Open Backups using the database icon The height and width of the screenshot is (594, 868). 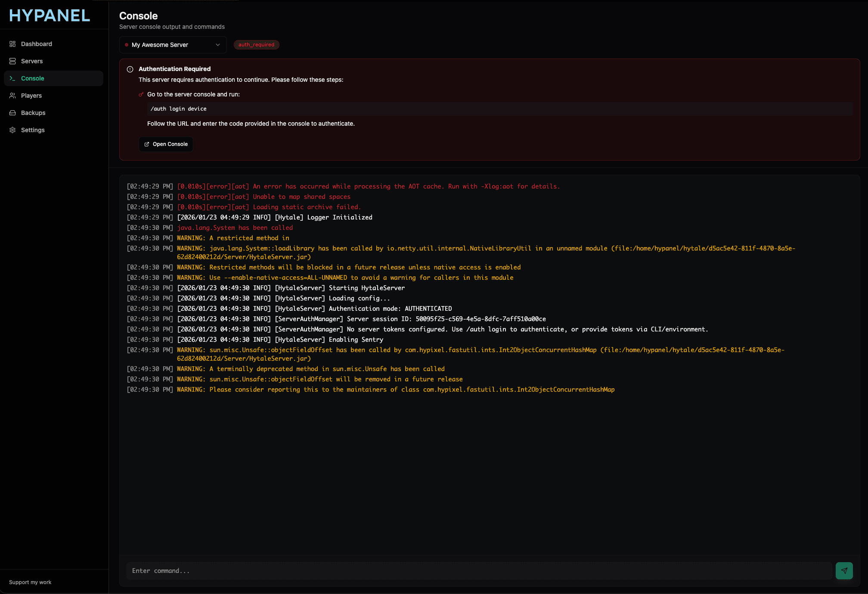[x=12, y=112]
